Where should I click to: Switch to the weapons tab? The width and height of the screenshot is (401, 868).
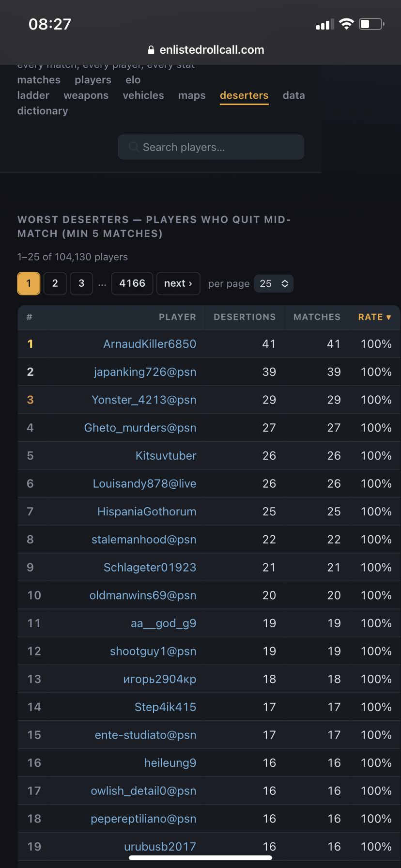pyautogui.click(x=86, y=95)
